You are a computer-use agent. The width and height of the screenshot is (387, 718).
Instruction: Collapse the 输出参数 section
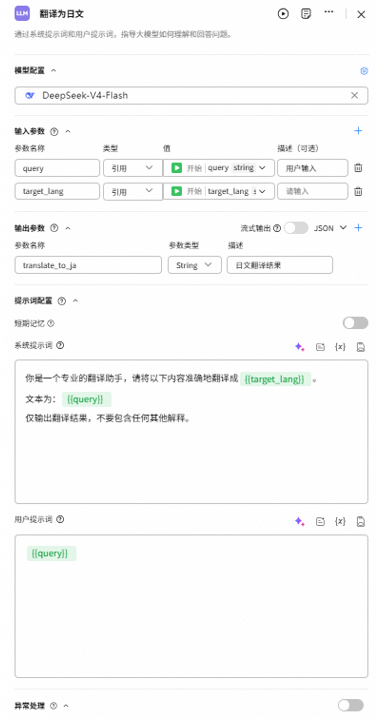point(68,228)
